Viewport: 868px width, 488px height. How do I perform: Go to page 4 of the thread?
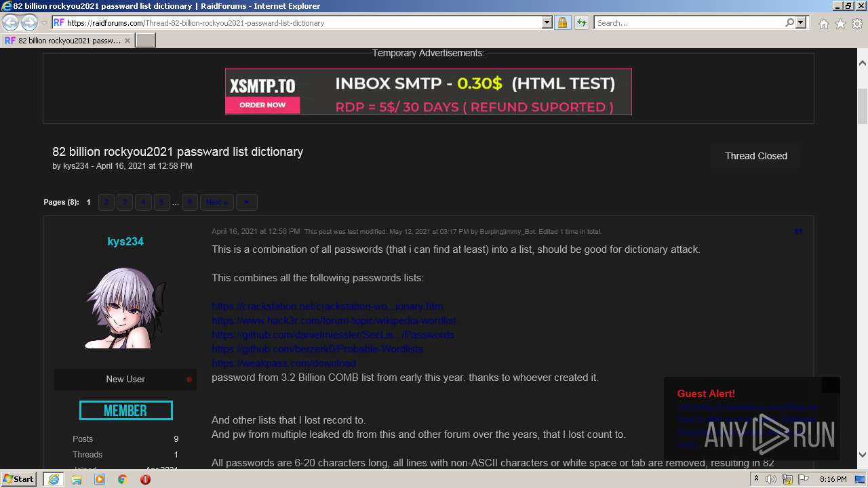point(143,202)
